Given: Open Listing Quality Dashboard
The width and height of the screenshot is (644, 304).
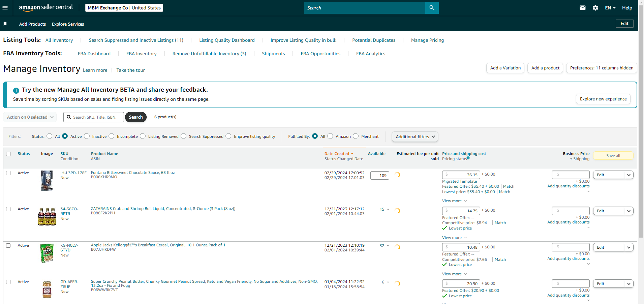Looking at the screenshot, I should coord(227,40).
